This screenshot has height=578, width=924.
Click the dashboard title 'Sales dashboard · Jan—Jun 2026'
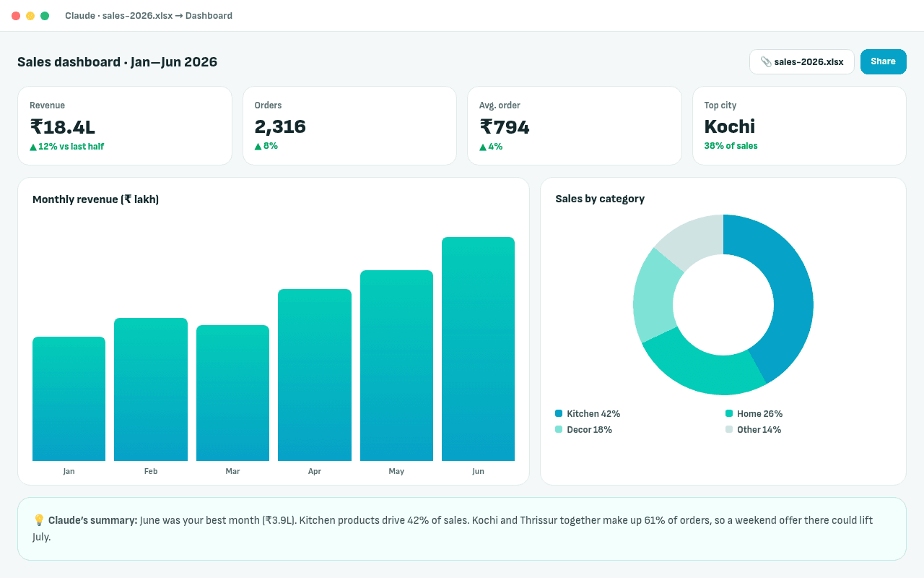tap(118, 62)
